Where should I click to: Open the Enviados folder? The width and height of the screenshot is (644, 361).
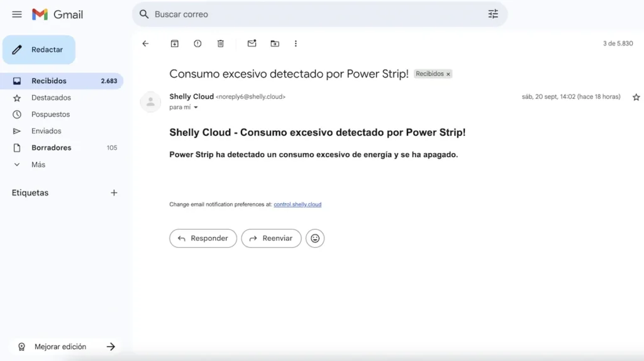coord(46,131)
